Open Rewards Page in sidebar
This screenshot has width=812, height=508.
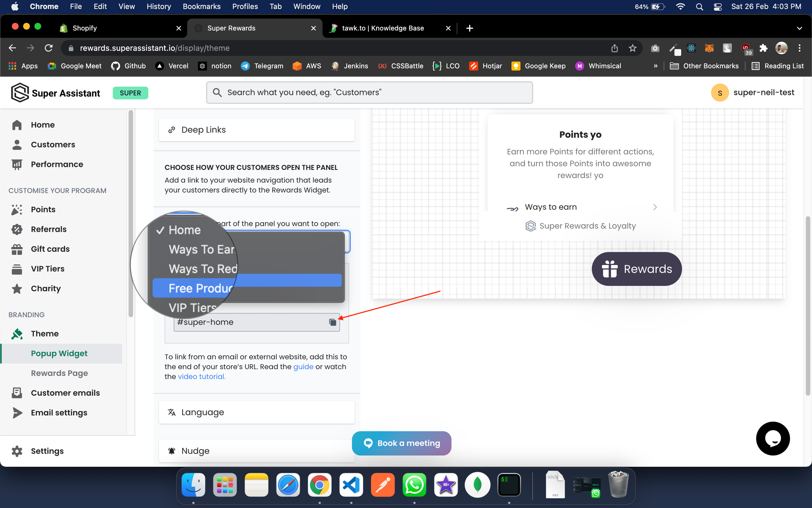coord(59,373)
